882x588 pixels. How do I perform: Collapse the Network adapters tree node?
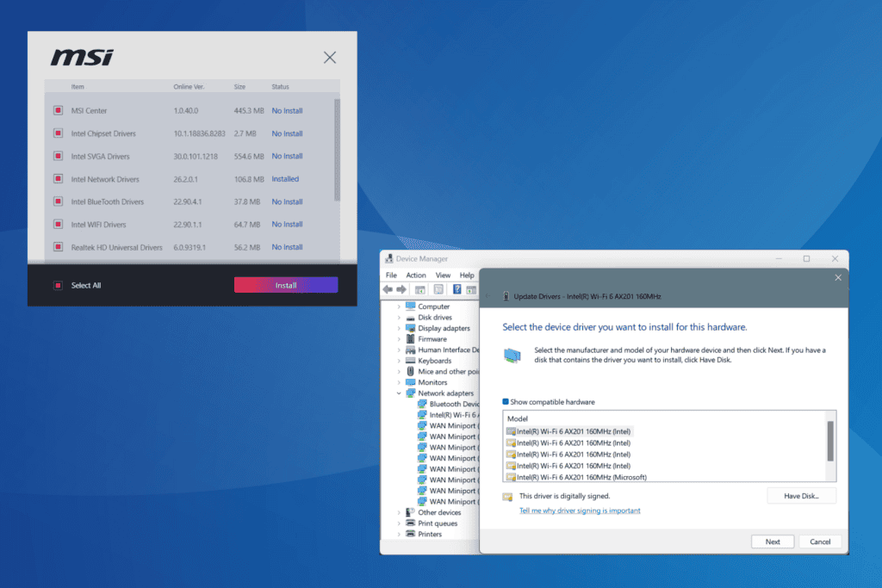click(x=399, y=393)
